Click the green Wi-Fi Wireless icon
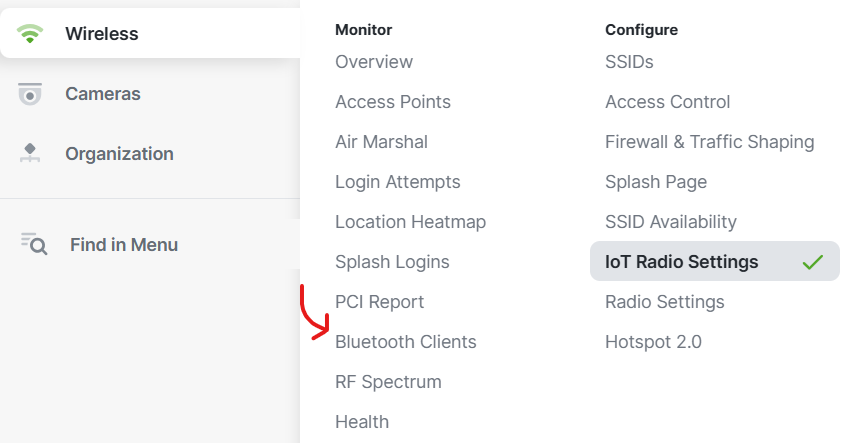Viewport: 853px width, 443px height. pyautogui.click(x=30, y=34)
